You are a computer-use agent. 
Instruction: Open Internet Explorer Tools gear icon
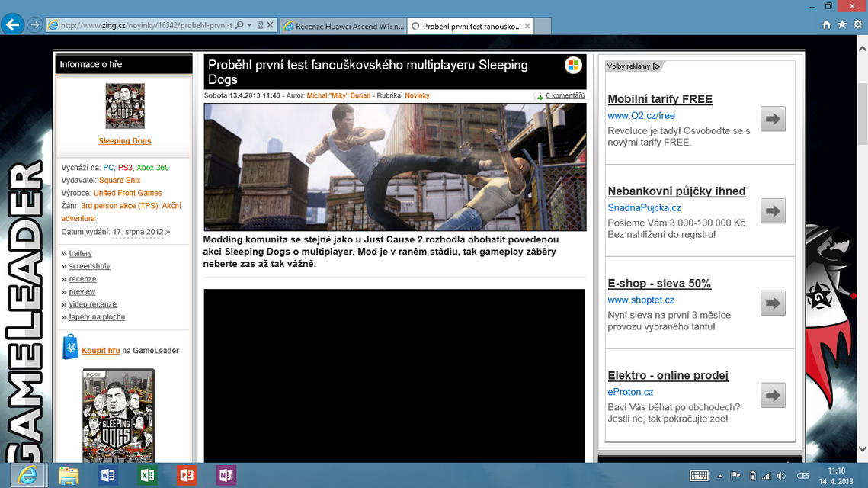(857, 25)
